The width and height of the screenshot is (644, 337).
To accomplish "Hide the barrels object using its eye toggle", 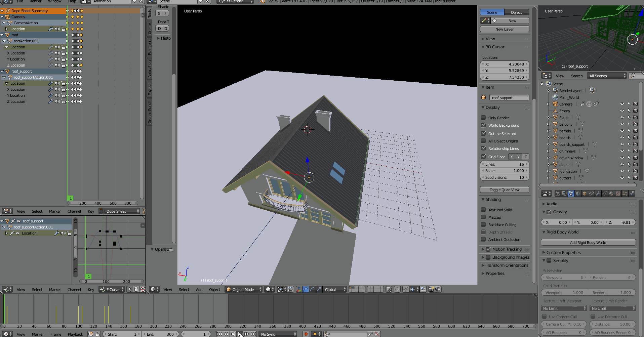I will pos(622,131).
